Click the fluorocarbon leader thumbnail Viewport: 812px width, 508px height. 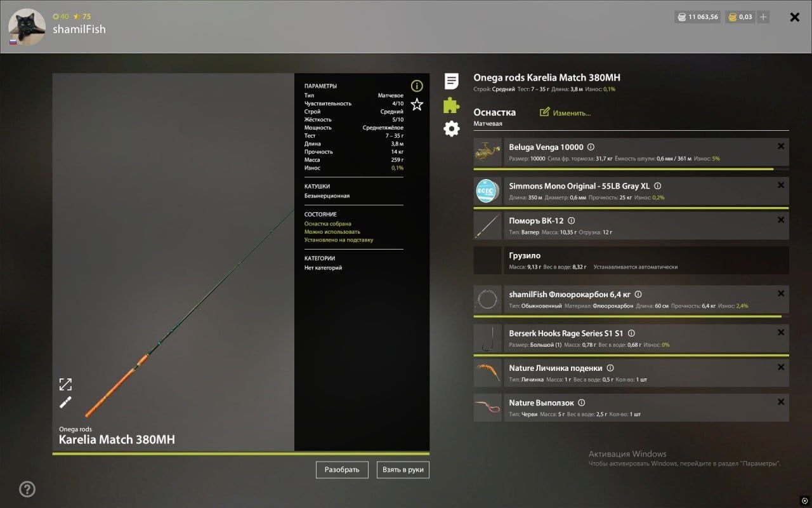pos(488,299)
